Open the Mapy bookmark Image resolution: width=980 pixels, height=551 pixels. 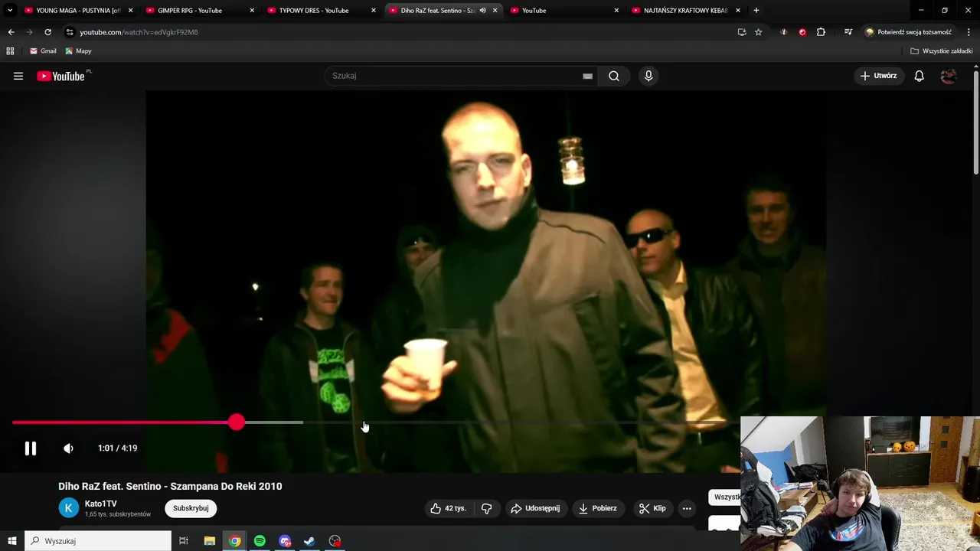pos(78,51)
